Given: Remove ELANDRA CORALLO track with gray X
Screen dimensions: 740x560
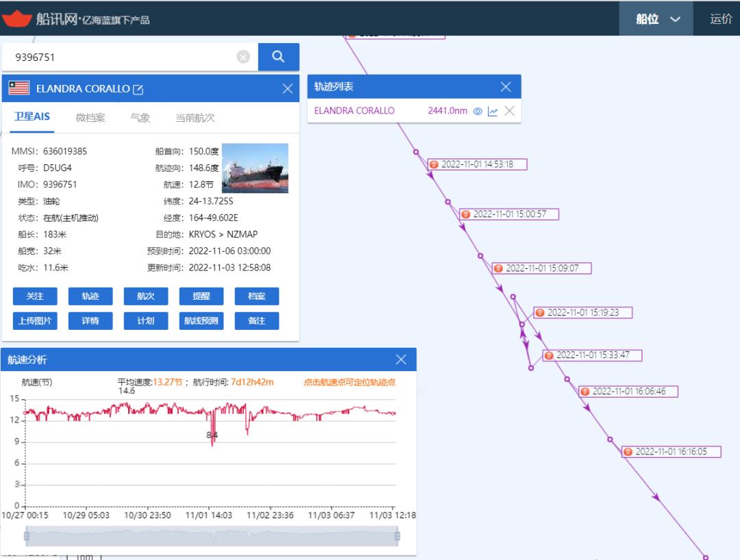Looking at the screenshot, I should coord(509,111).
